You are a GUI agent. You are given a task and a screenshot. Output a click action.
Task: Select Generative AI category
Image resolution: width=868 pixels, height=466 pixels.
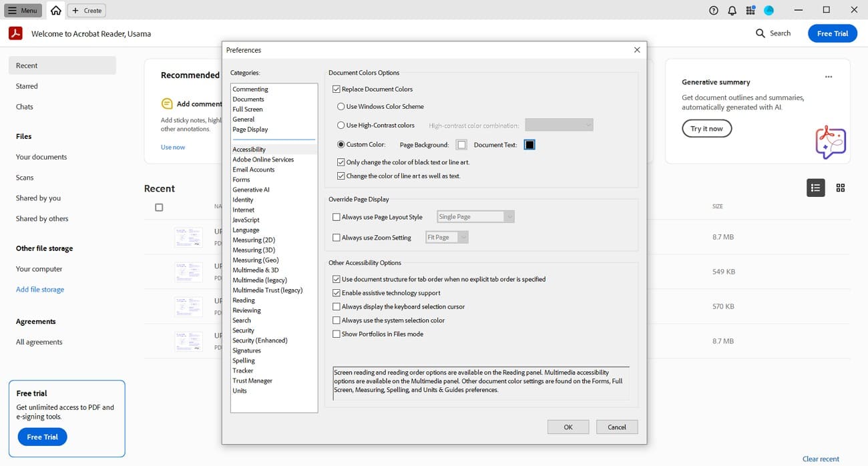[x=251, y=190]
